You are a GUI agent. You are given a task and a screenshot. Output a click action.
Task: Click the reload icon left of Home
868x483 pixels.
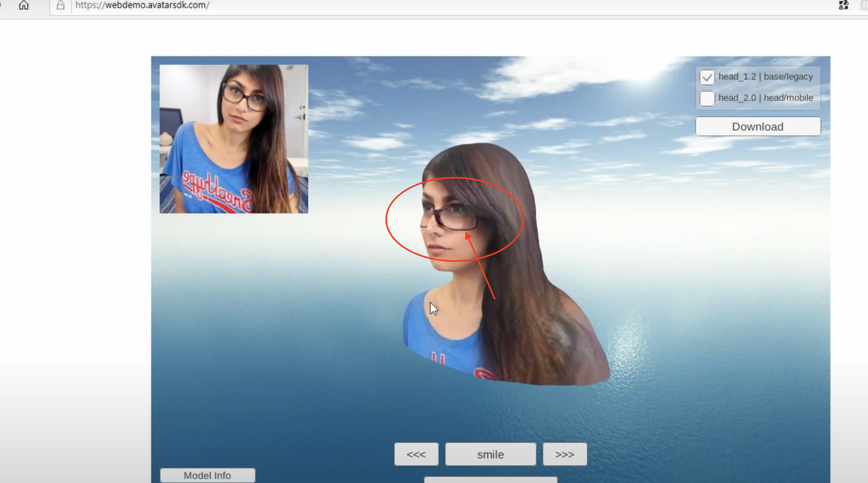(x=1, y=5)
